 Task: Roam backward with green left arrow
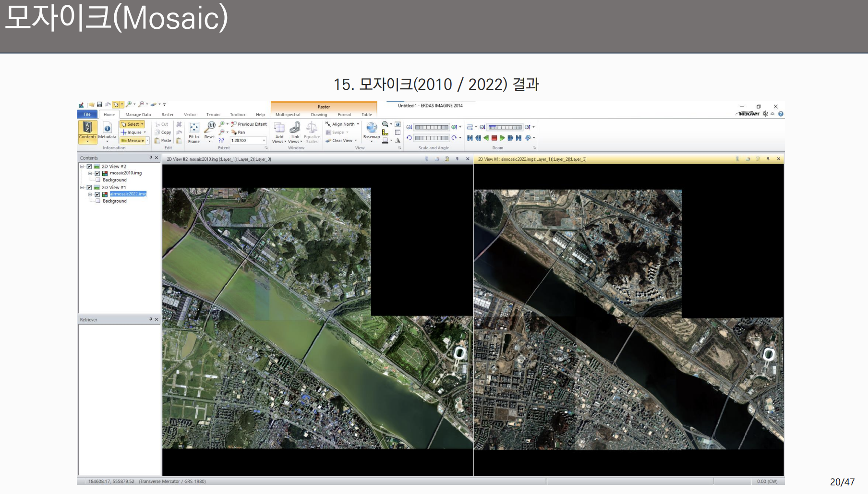coord(486,138)
